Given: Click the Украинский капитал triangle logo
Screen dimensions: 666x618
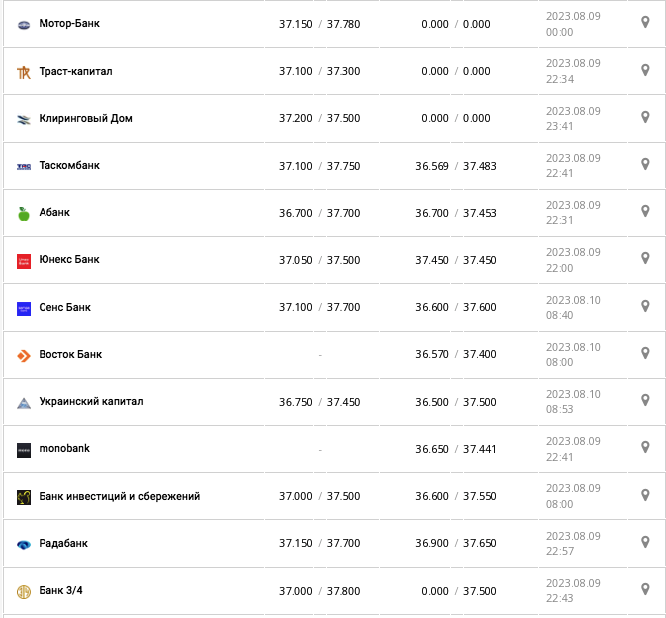Looking at the screenshot, I should 24,403.
